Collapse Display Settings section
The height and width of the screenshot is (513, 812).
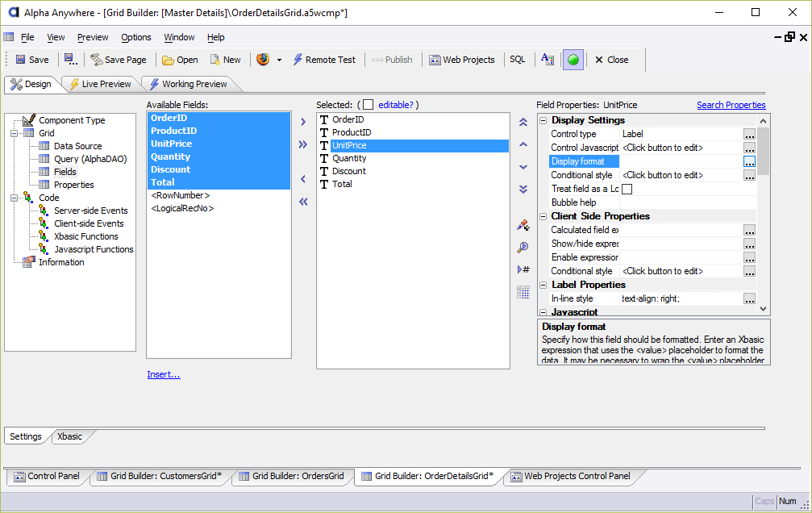pos(543,120)
